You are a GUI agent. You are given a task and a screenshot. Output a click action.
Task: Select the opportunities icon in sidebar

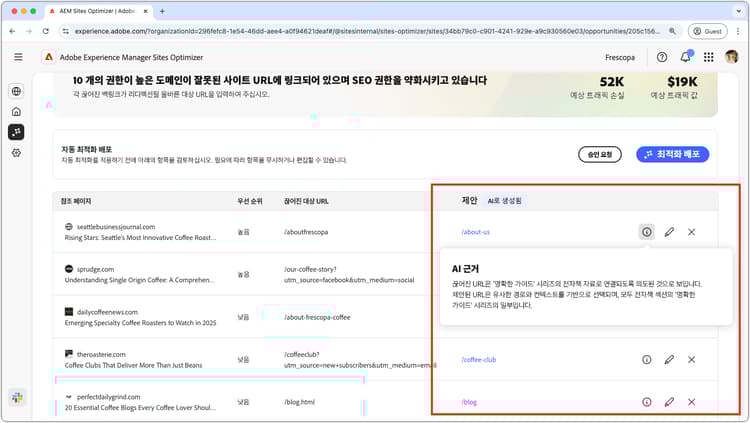pyautogui.click(x=16, y=132)
